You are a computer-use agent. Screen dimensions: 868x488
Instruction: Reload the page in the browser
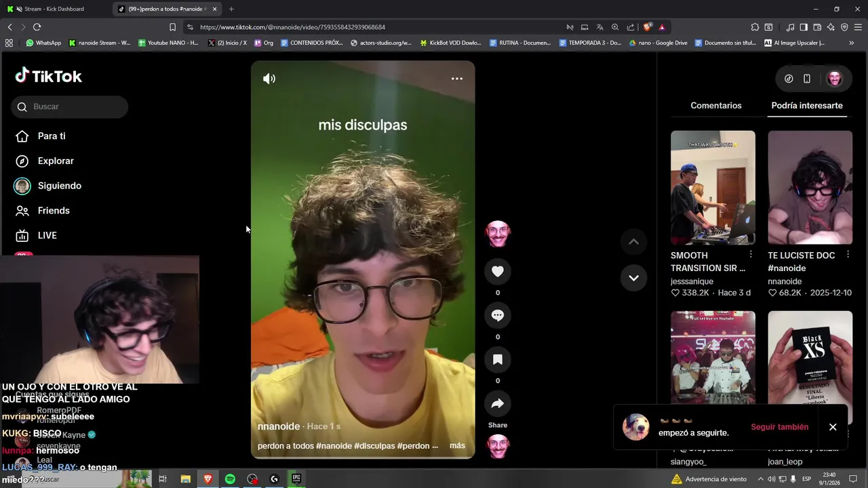coord(37,27)
